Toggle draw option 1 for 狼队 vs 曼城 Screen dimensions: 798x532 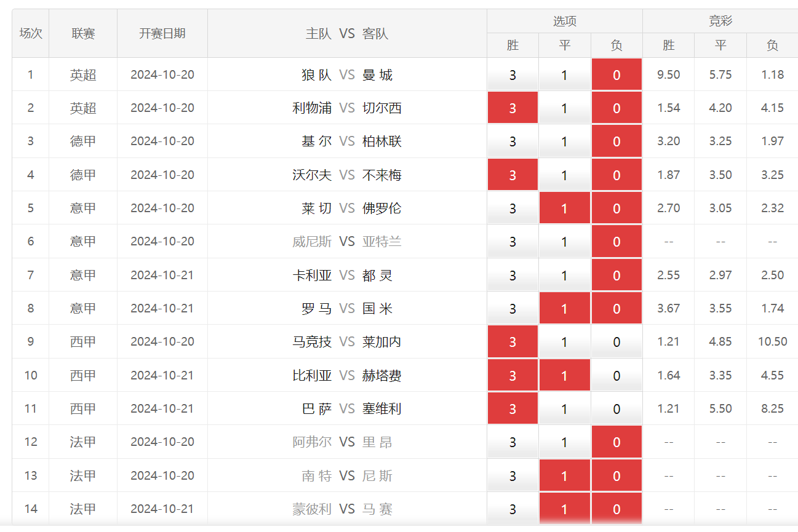click(x=564, y=75)
